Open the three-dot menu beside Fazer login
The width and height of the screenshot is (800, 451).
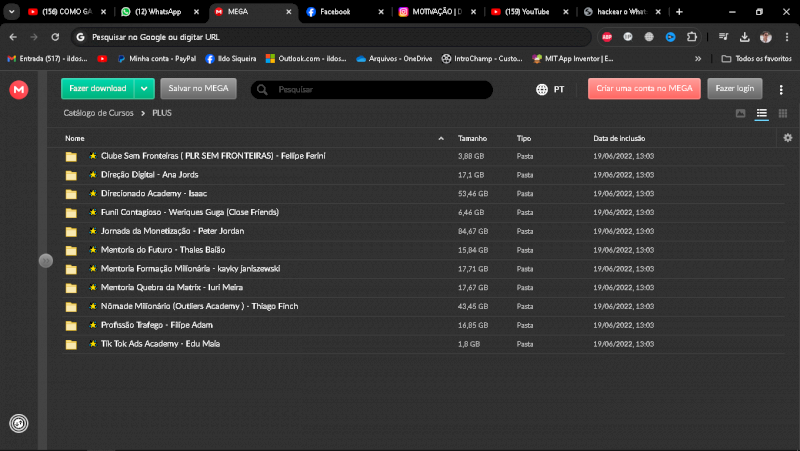(782, 89)
